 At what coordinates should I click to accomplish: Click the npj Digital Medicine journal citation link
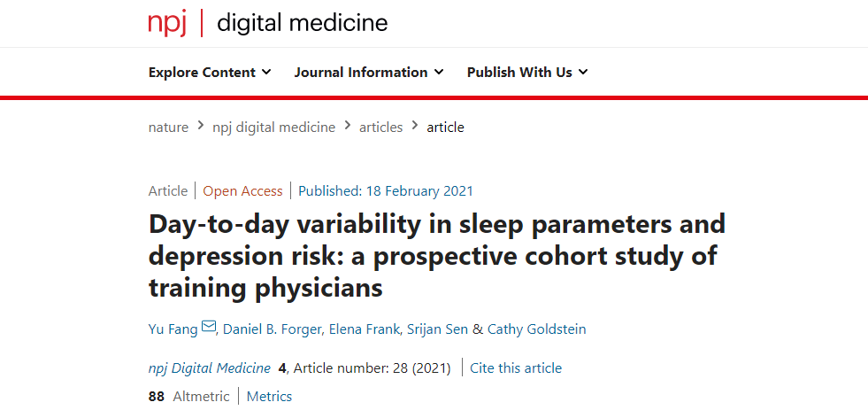click(209, 367)
